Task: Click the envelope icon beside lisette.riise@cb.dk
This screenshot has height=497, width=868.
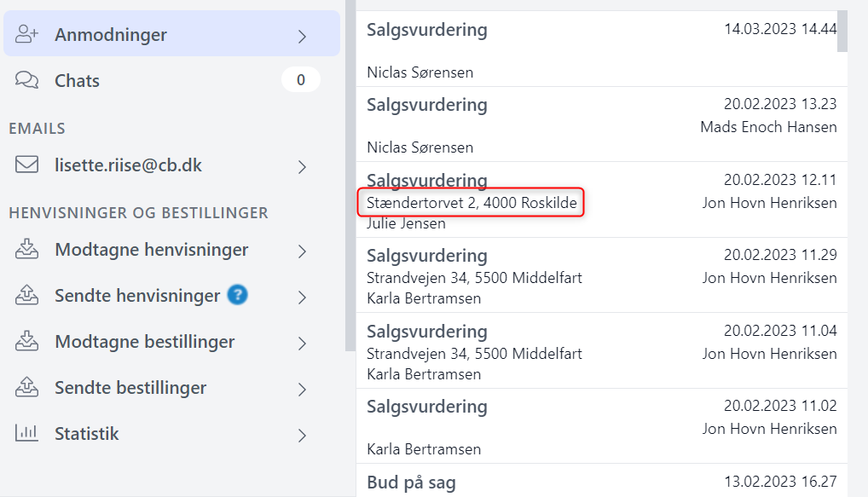Action: (27, 165)
